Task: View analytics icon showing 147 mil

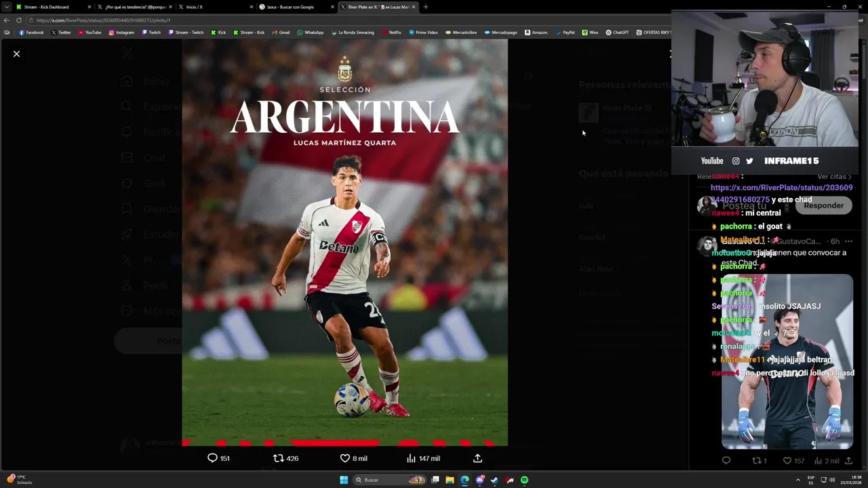Action: pos(423,458)
